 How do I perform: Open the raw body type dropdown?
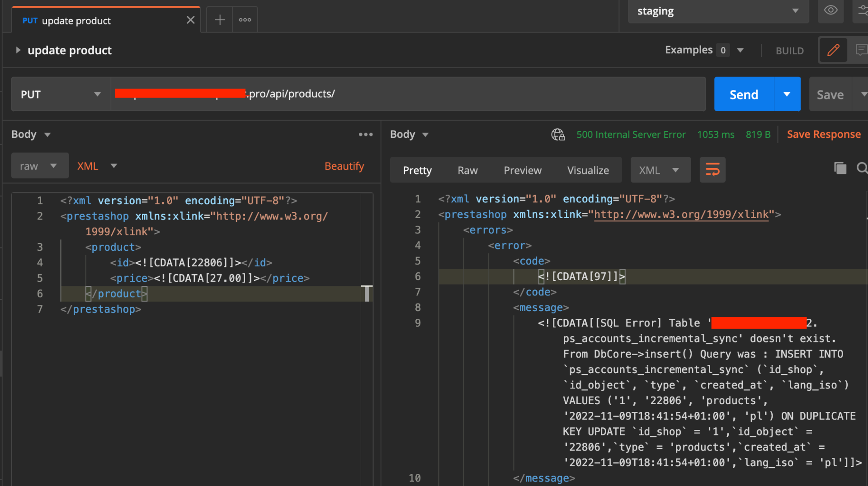tap(39, 166)
